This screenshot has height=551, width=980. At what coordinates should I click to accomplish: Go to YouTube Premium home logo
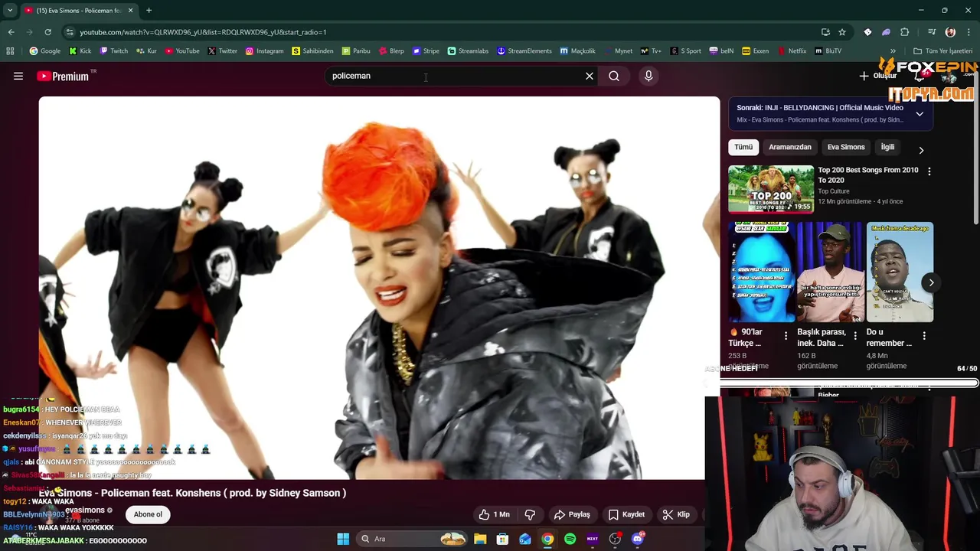63,76
